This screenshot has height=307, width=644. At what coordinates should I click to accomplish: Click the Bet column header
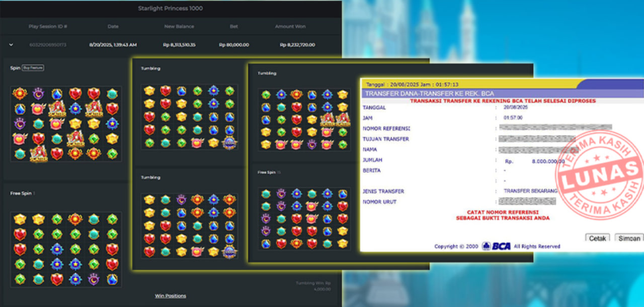tap(234, 26)
